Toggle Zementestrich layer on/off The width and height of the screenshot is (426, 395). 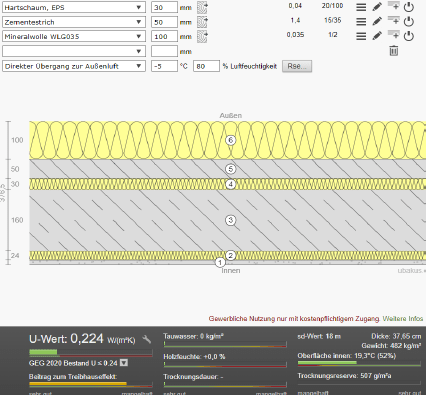[x=409, y=22]
